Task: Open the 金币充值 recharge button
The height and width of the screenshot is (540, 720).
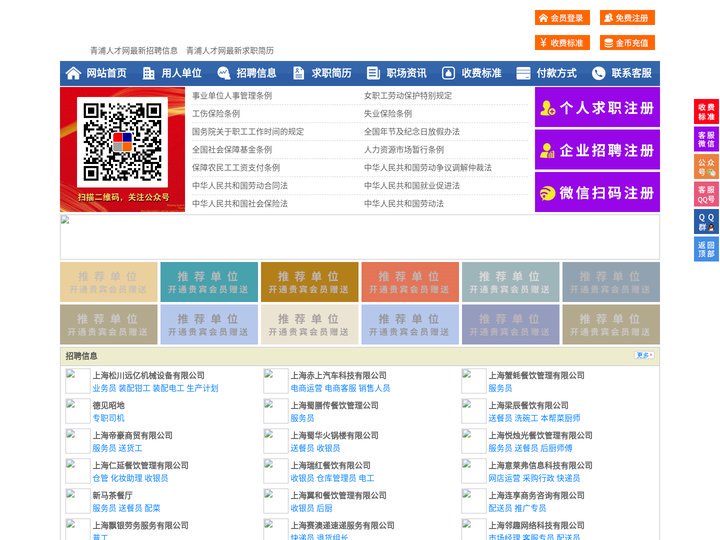Action: coord(627,43)
